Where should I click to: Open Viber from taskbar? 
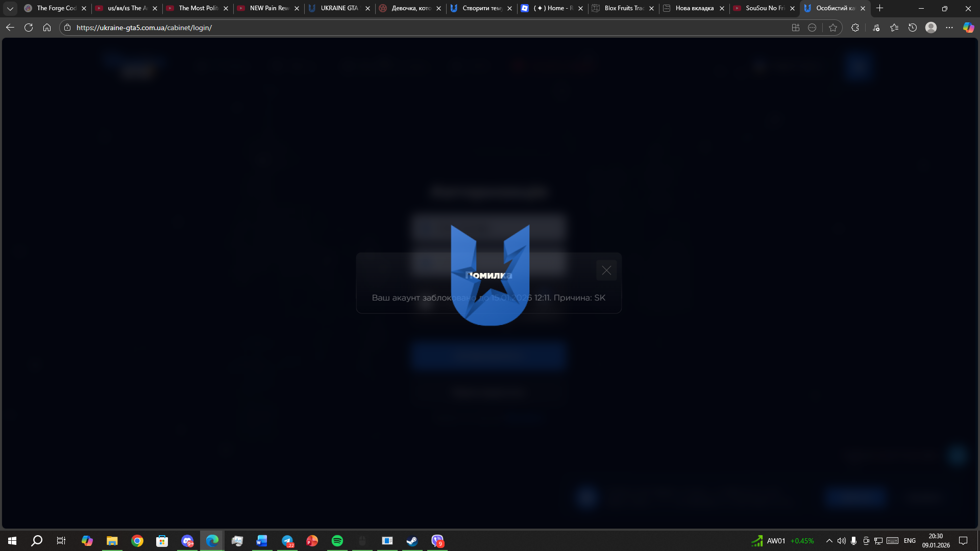[x=437, y=541]
